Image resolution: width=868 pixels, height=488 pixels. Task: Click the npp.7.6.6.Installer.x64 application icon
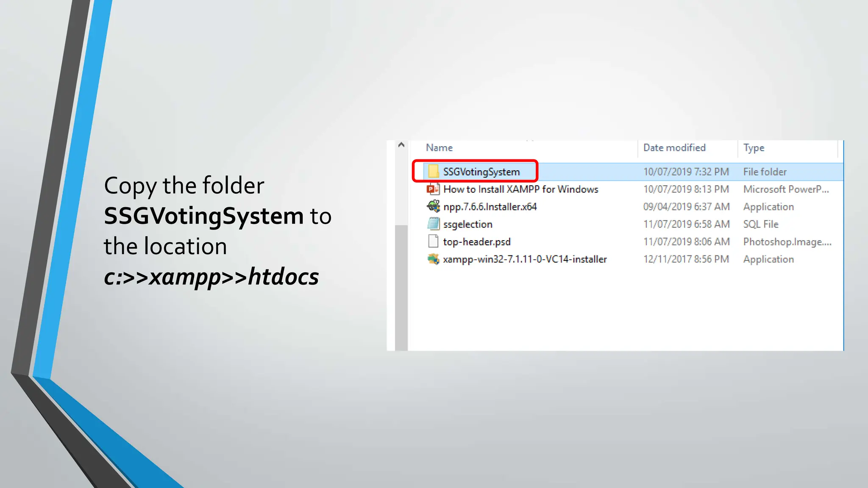433,206
